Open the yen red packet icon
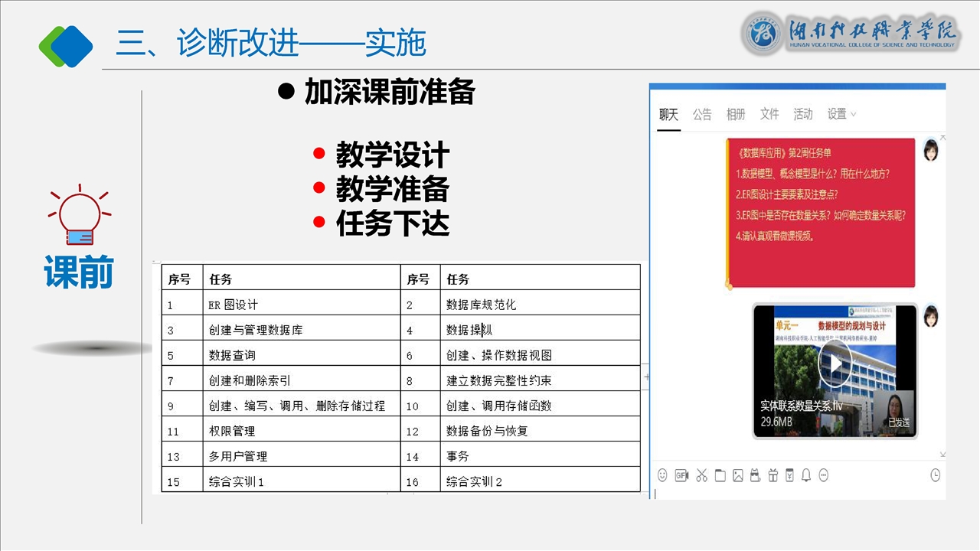This screenshot has height=551, width=980. [x=789, y=475]
